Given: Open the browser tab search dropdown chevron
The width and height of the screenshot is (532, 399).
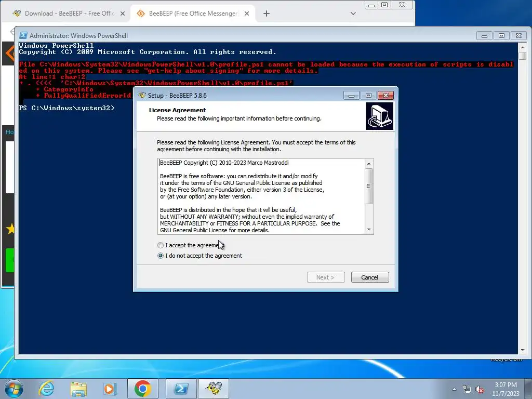Looking at the screenshot, I should [353, 14].
